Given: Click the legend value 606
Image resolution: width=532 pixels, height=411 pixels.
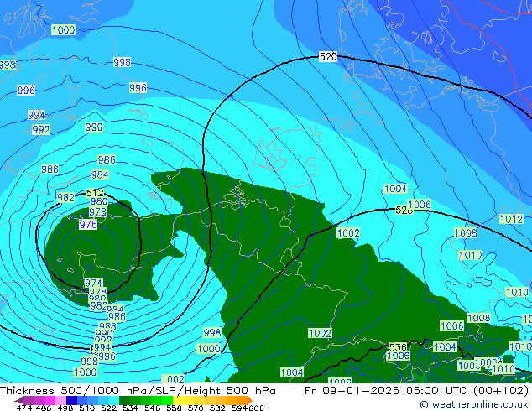Looking at the screenshot, I should click(x=256, y=408).
